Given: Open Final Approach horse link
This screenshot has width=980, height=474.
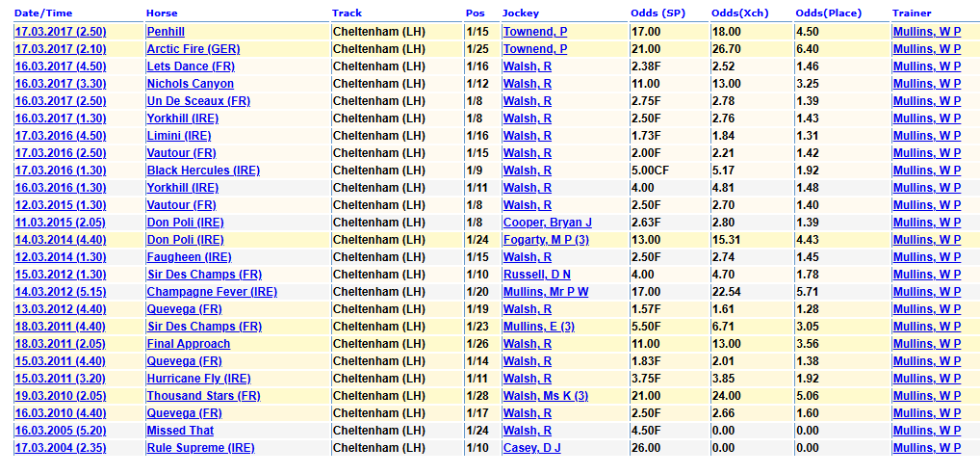Looking at the screenshot, I should point(188,344).
